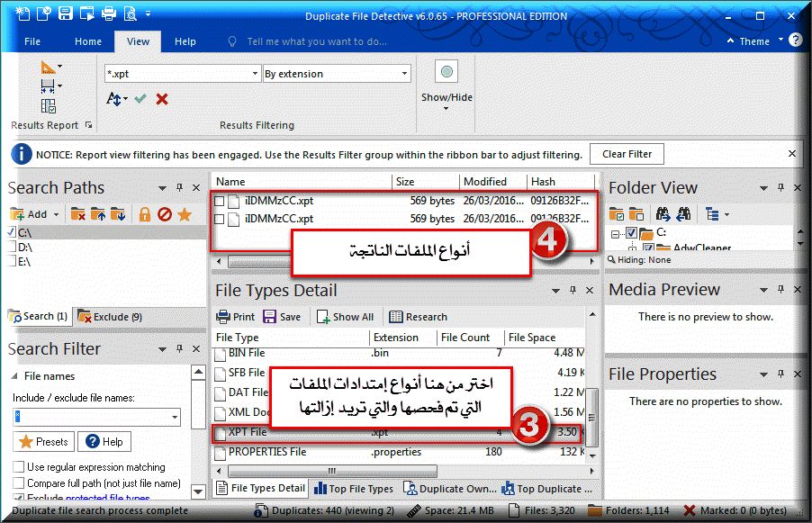The image size is (812, 523).
Task: Click move folder down icon in Search Paths
Action: (118, 214)
